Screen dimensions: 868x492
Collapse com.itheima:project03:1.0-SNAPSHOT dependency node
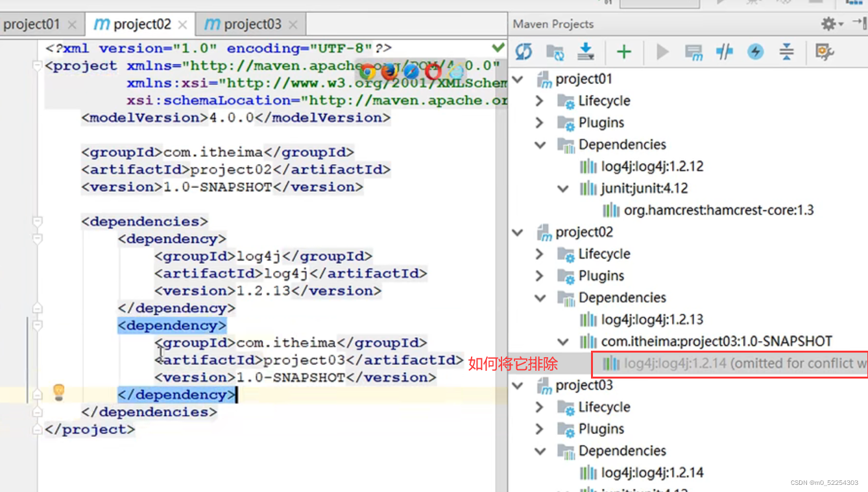click(562, 341)
